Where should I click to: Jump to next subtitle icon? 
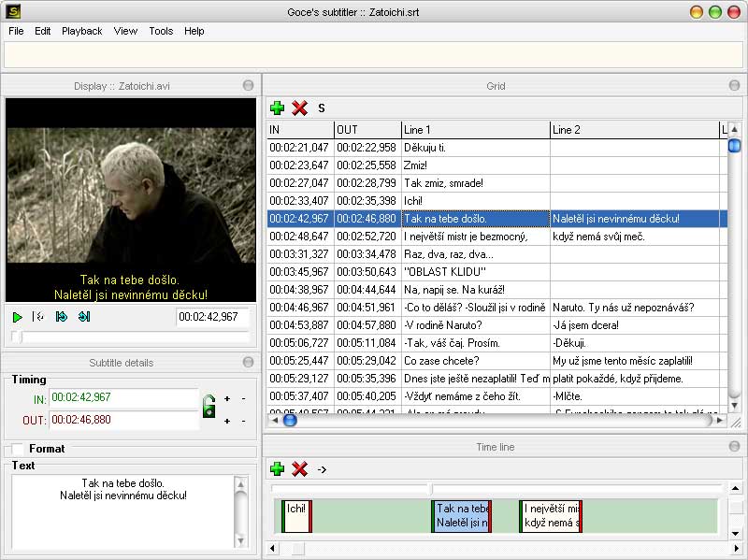point(84,317)
